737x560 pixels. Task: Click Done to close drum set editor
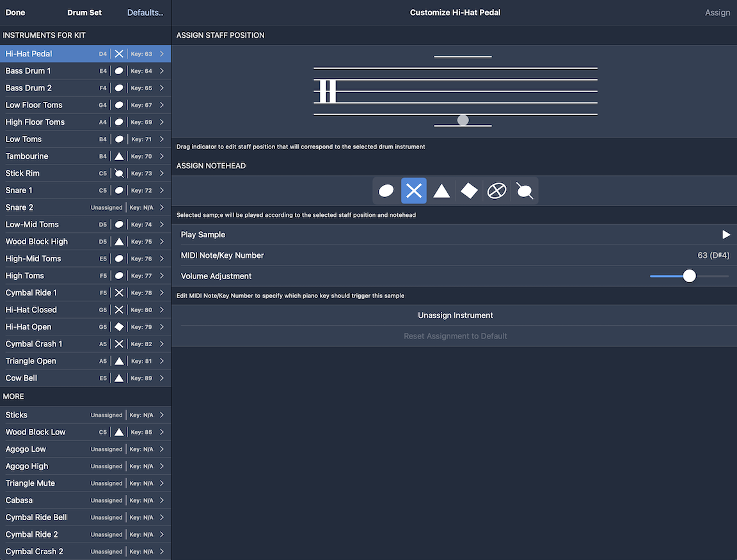15,13
